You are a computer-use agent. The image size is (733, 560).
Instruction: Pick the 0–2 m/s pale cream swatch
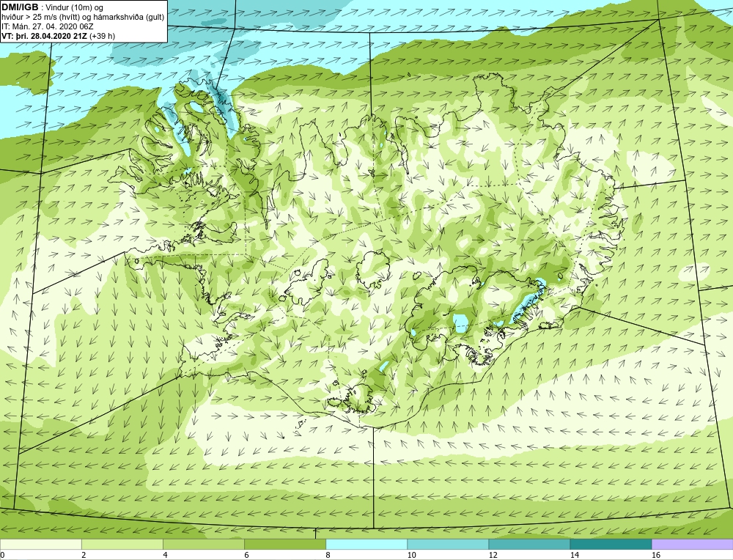tap(40, 544)
